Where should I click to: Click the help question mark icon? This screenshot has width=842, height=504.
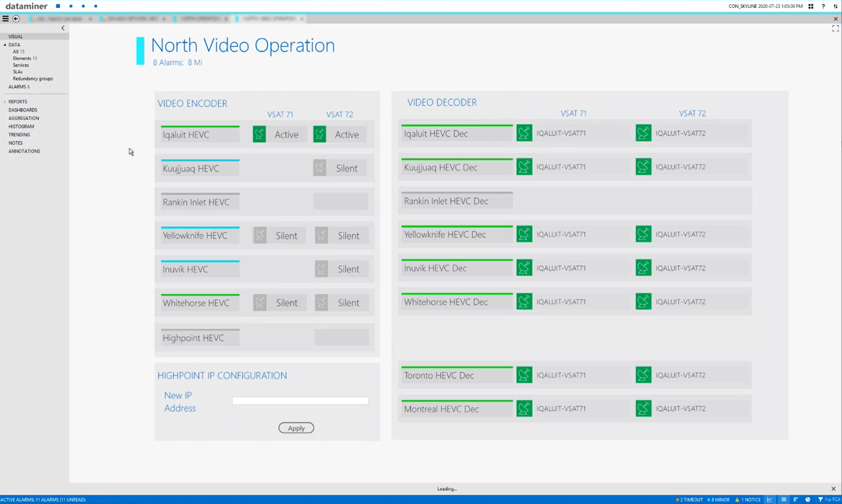click(x=823, y=6)
